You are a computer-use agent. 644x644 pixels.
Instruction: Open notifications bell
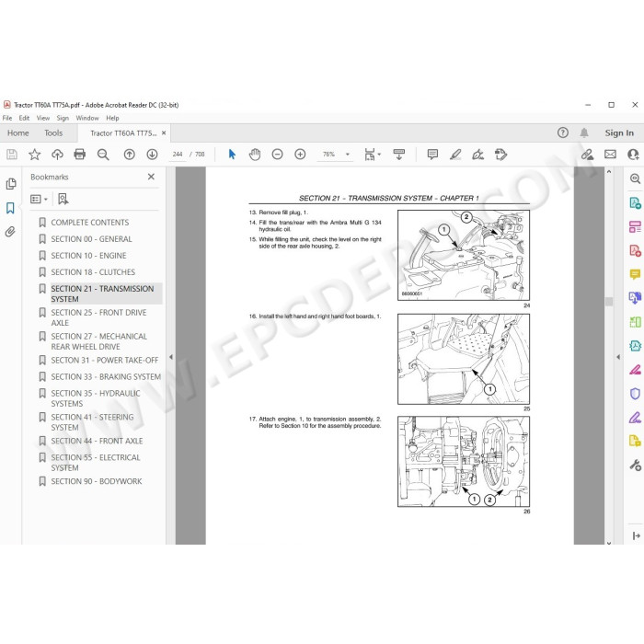tap(584, 132)
